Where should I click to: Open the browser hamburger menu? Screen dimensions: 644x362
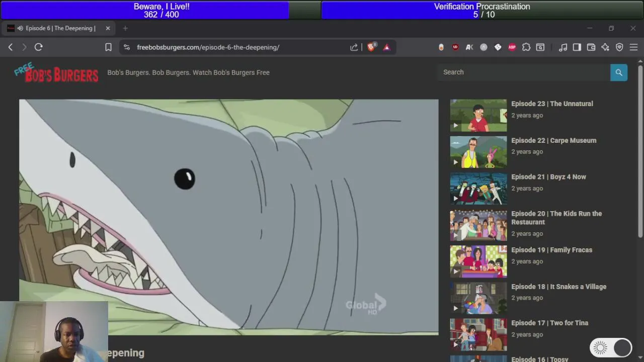coord(633,47)
